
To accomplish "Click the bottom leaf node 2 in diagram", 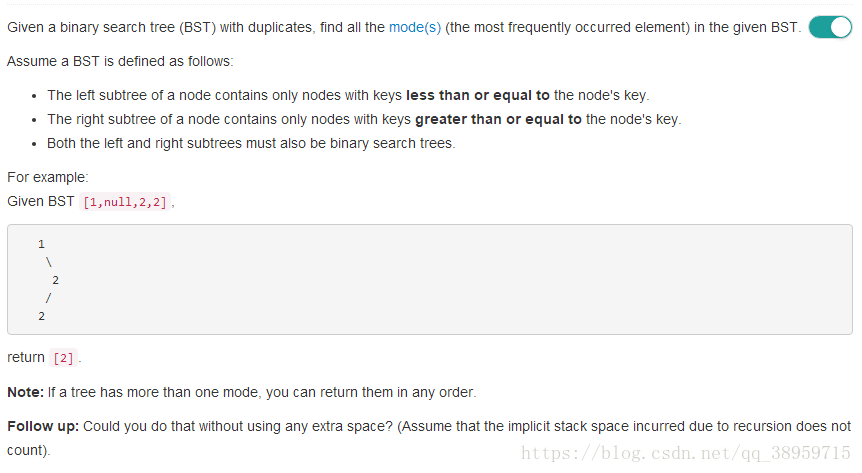I will (41, 316).
